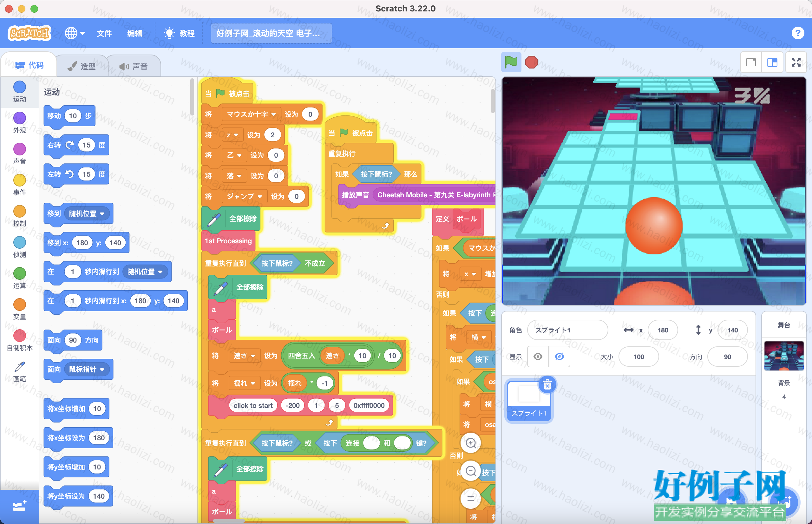Switch to the 造型 costumes tab

click(82, 66)
